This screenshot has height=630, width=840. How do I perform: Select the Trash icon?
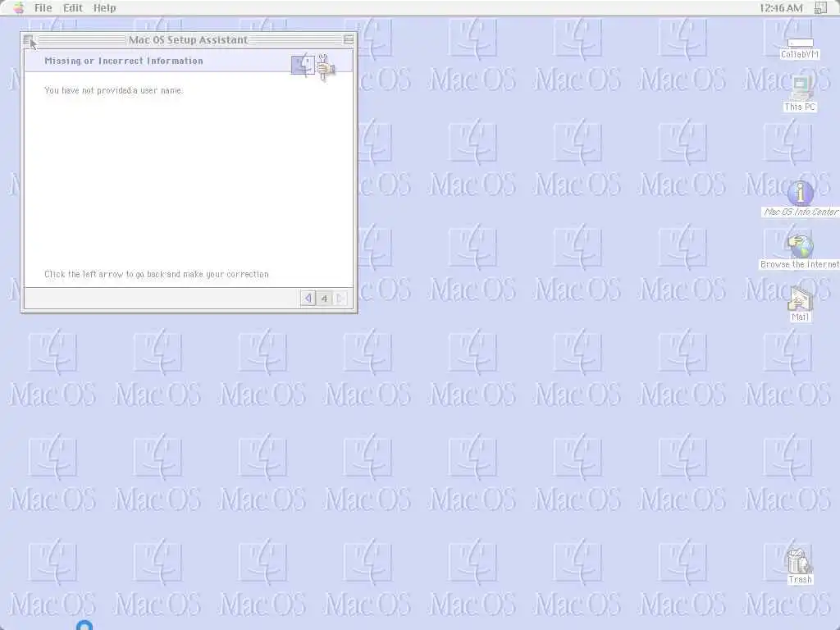tap(799, 561)
